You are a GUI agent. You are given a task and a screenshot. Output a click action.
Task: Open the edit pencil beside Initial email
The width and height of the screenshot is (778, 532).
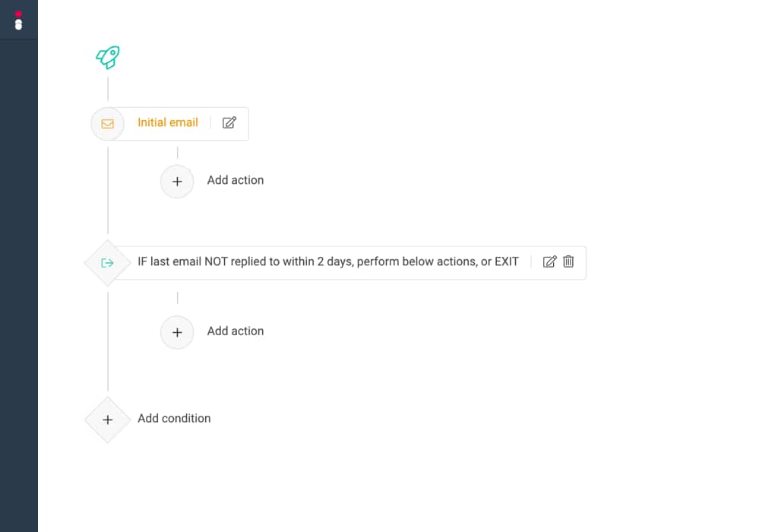coord(229,122)
